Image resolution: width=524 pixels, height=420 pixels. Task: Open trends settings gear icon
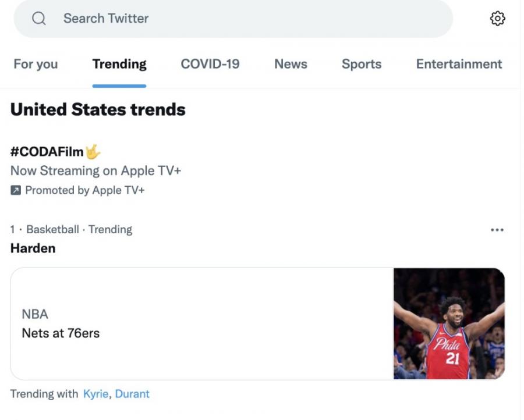(497, 19)
